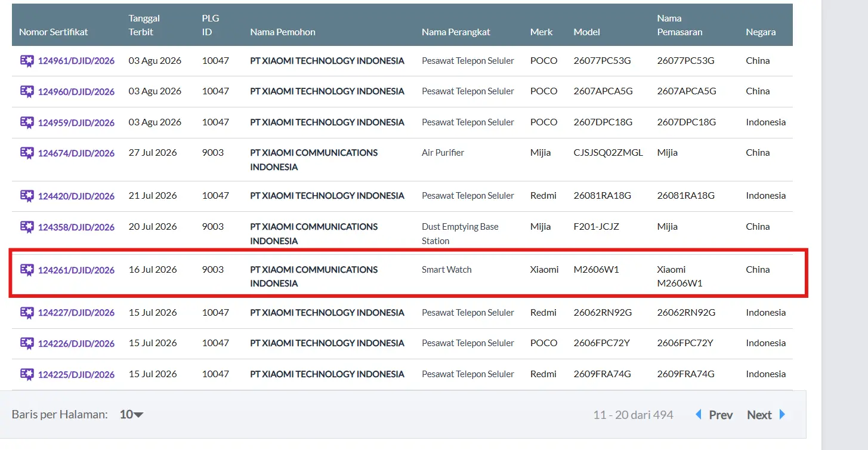Screen dimensions: 868x450
Task: Click the date 20 Jul 2026
Action: pyautogui.click(x=153, y=227)
